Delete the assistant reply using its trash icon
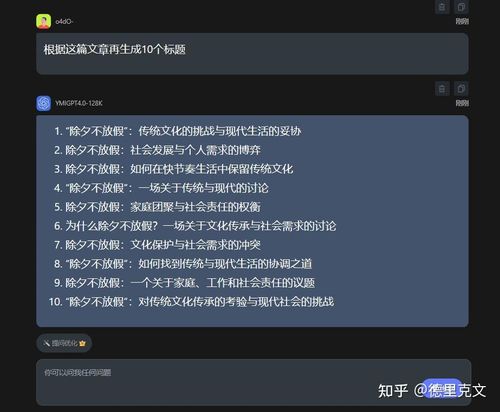 [x=442, y=89]
